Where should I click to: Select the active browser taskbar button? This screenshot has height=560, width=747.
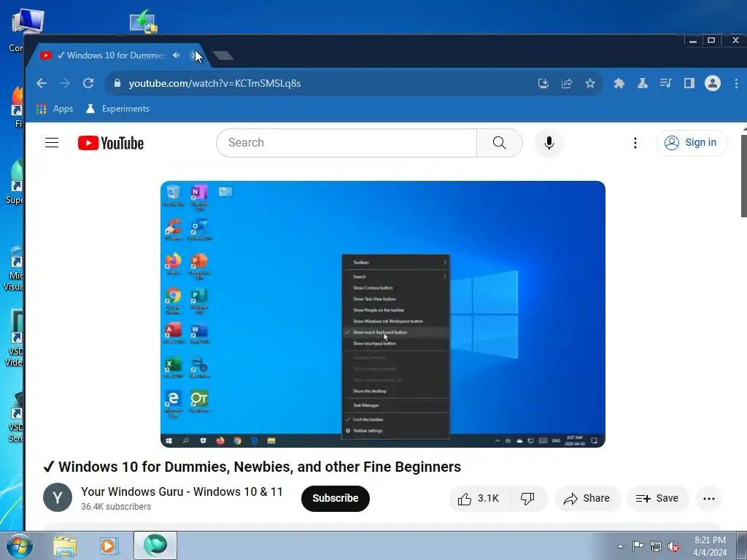(155, 545)
